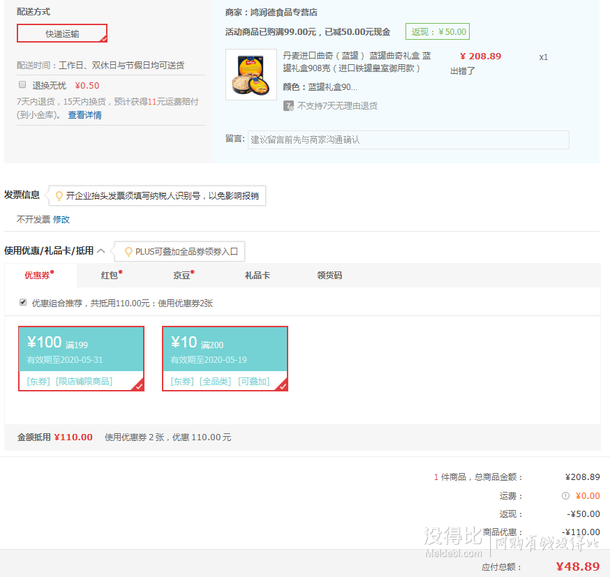Click the product title 丹麦进口曲奇（蓝罐）
610x577 pixels.
pyautogui.click(x=357, y=62)
